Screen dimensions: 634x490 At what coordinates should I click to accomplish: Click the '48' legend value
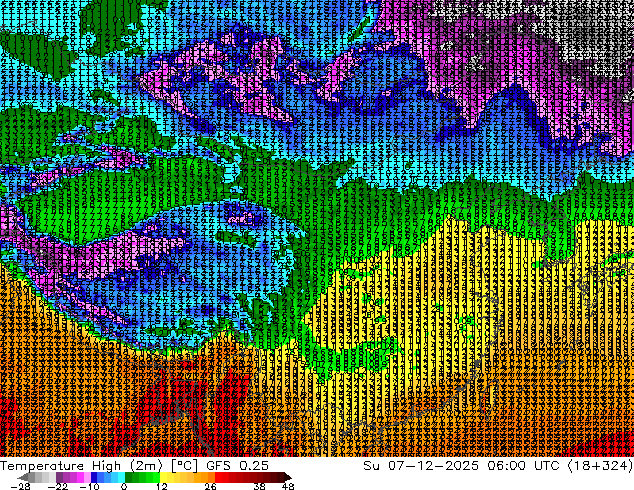pyautogui.click(x=288, y=486)
